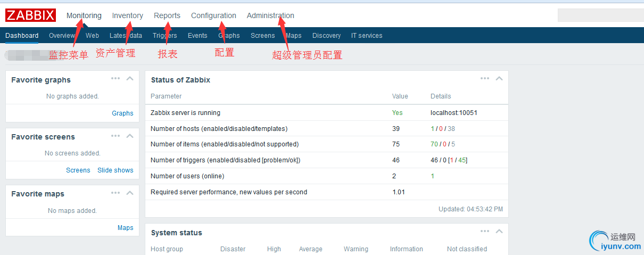This screenshot has width=644, height=255.
Task: Open the Discovery submenu
Action: coord(326,36)
